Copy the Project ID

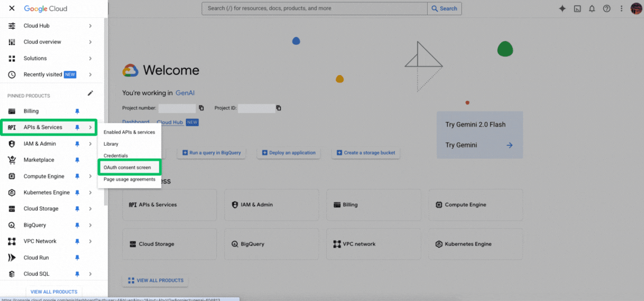(279, 108)
